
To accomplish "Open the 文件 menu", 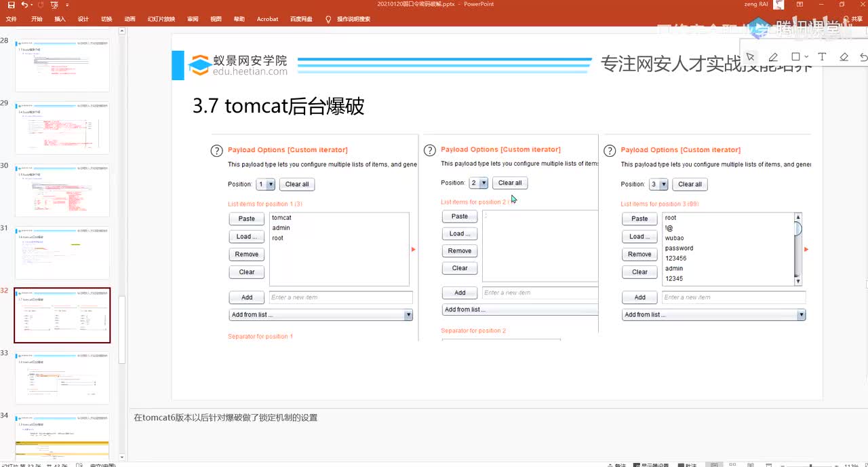I will 11,19.
